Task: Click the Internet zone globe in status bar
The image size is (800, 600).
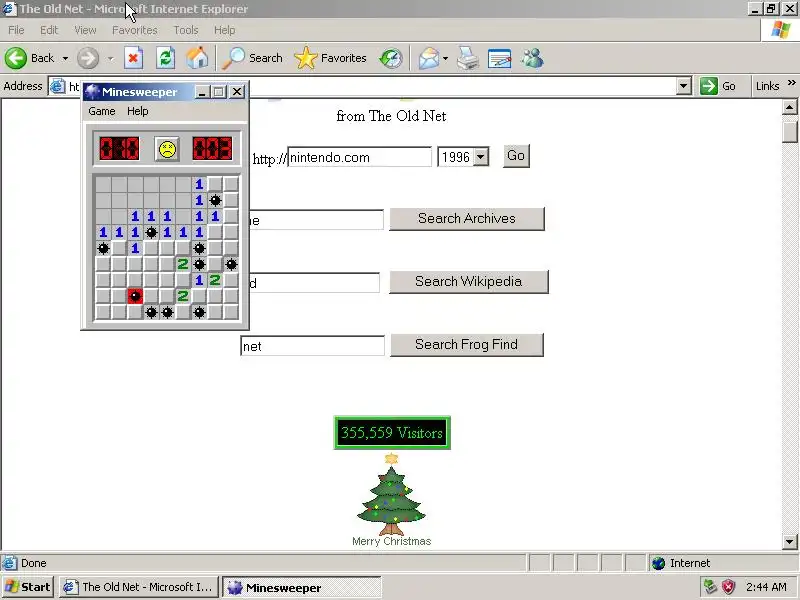Action: tap(659, 563)
